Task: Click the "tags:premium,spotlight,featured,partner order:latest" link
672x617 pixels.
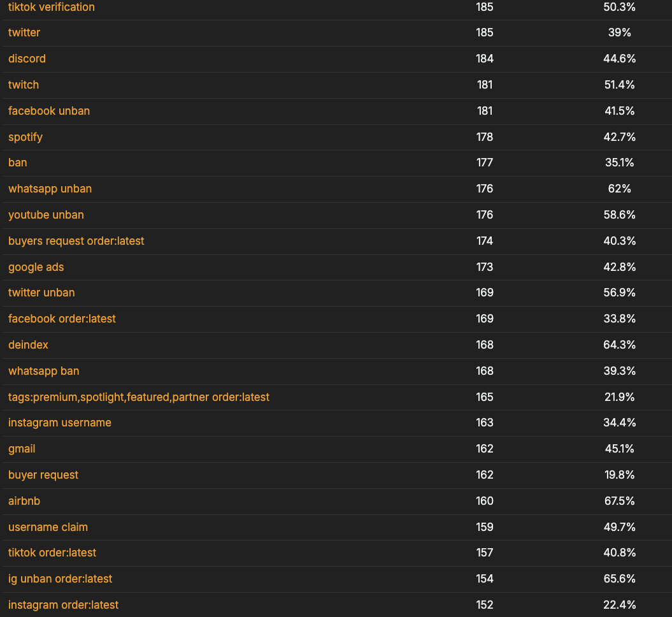Action: click(x=139, y=397)
